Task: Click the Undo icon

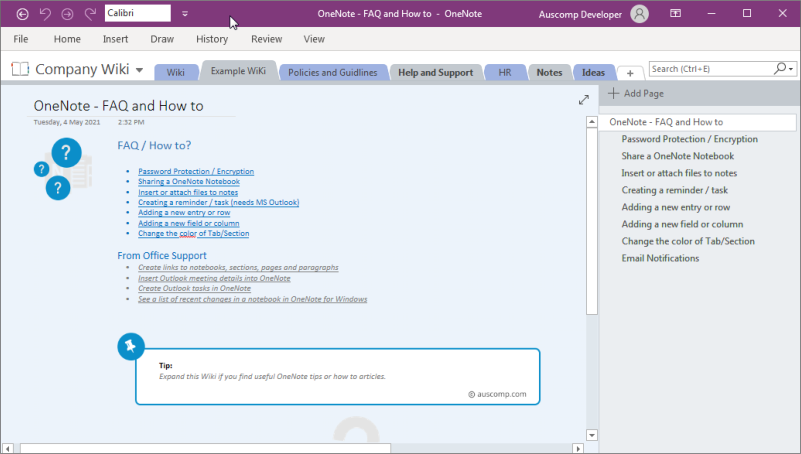Action: tap(45, 14)
